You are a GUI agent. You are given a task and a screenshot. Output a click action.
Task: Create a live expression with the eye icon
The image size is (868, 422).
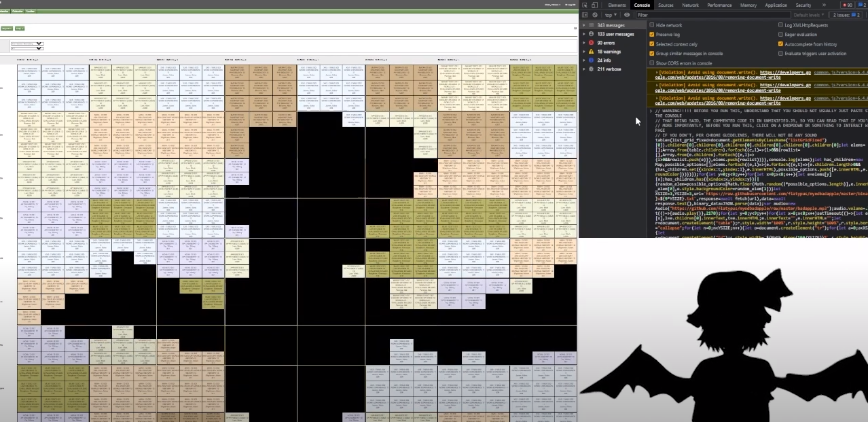(627, 15)
